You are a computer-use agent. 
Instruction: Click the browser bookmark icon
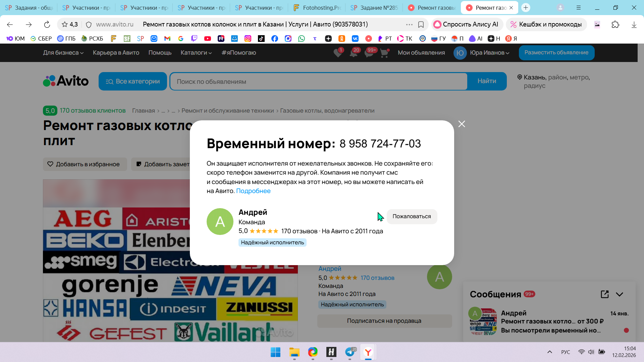[421, 24]
